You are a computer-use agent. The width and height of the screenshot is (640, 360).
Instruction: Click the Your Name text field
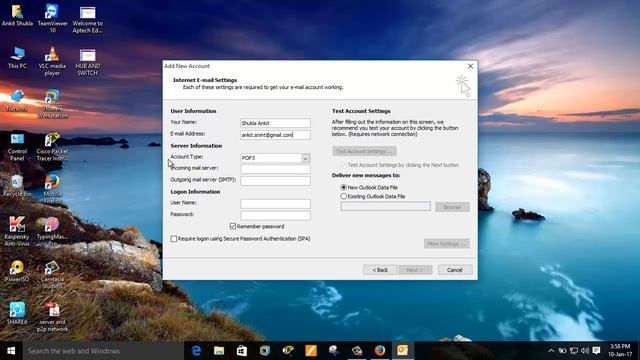pos(275,123)
